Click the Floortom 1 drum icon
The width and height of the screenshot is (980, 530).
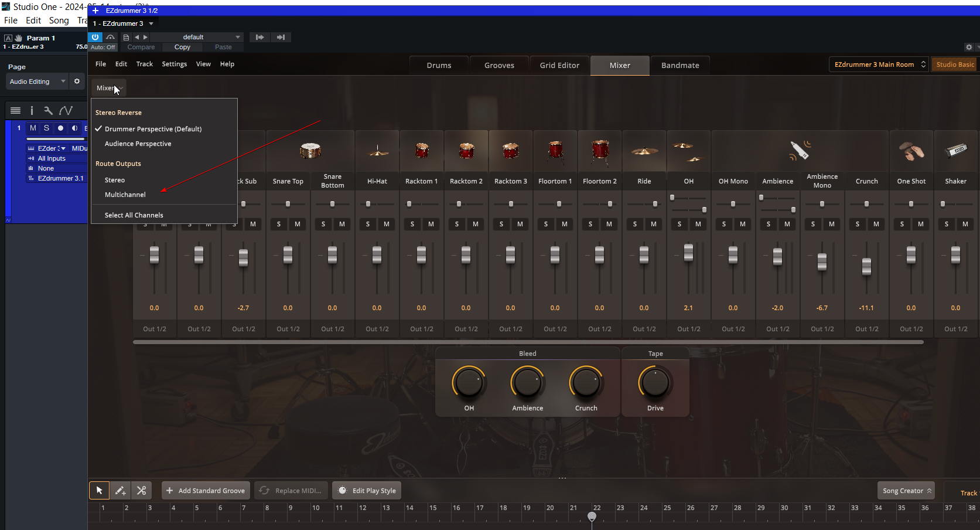(x=555, y=151)
